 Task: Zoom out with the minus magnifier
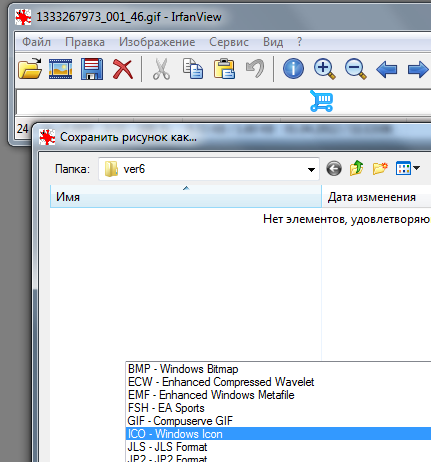point(355,69)
